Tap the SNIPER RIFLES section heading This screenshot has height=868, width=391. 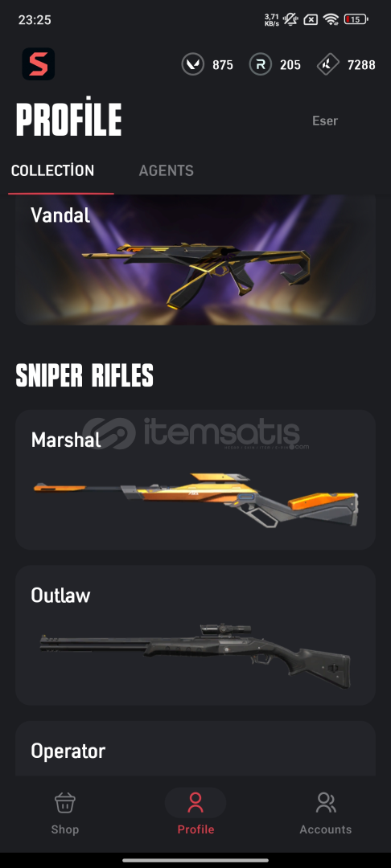click(84, 376)
